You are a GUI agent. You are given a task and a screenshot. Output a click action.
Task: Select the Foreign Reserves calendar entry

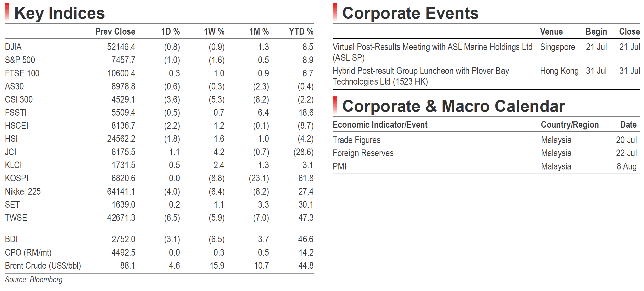click(x=363, y=153)
